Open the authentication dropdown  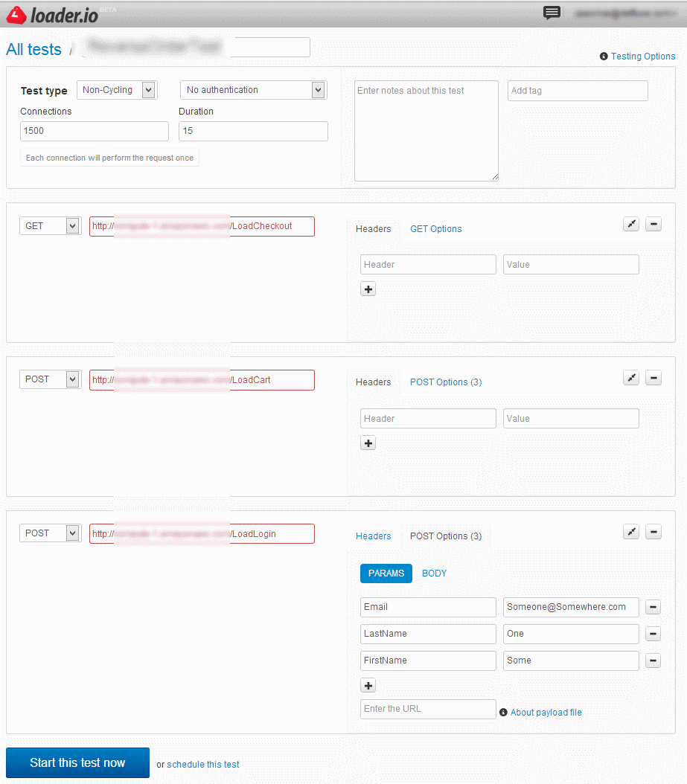tap(253, 90)
